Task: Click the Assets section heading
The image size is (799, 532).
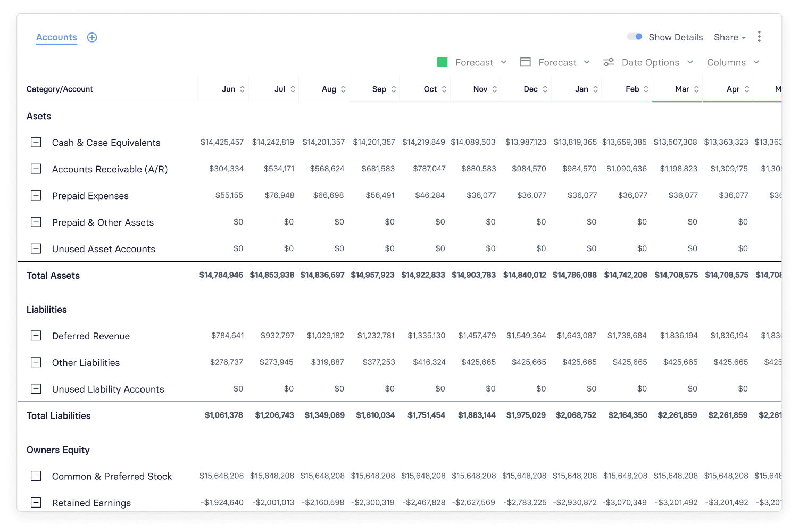Action: [39, 116]
